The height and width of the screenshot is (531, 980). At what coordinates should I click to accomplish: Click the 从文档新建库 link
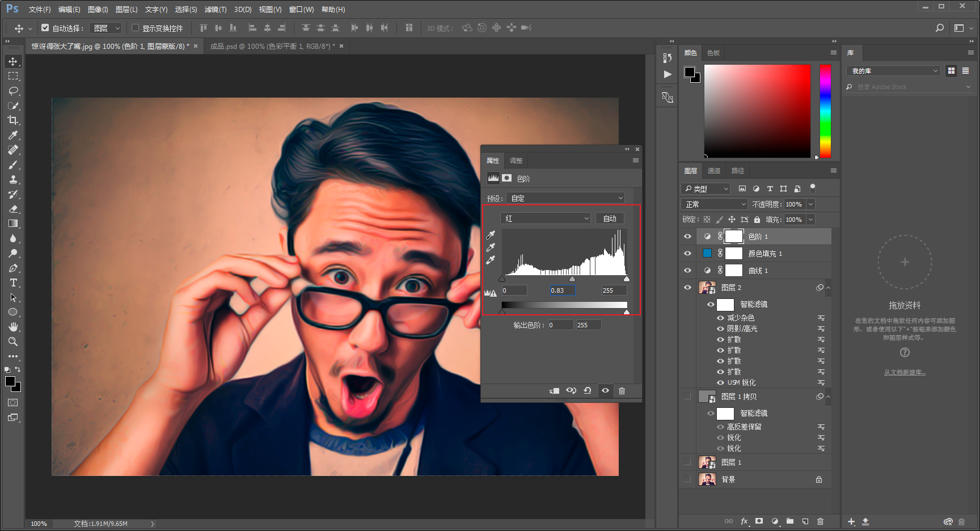point(905,373)
